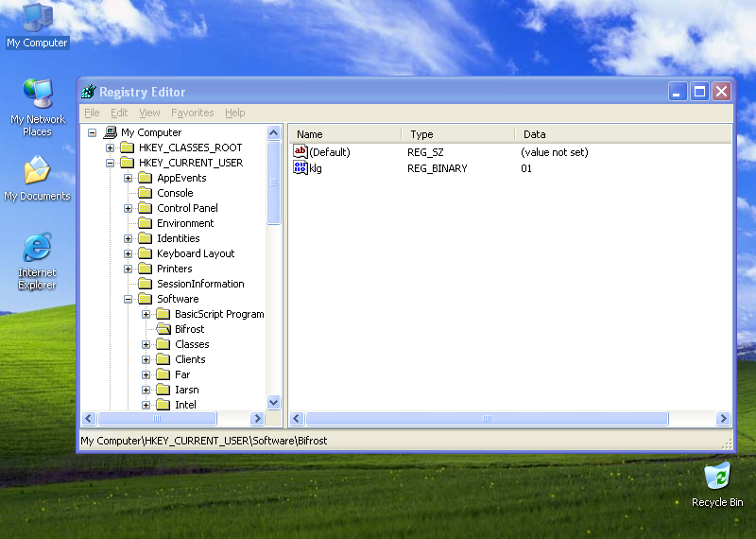756x539 pixels.
Task: Collapse the HKEY_CURRENT_USER key
Action: (x=110, y=163)
